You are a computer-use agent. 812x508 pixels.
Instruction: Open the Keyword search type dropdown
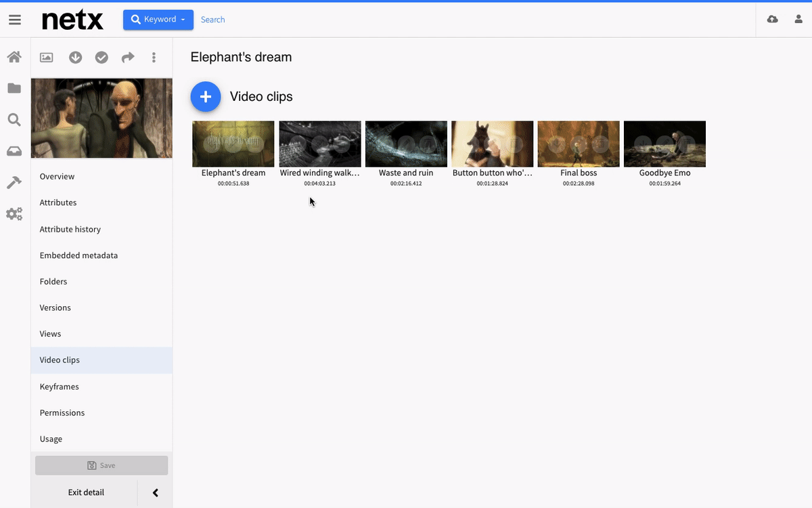158,20
